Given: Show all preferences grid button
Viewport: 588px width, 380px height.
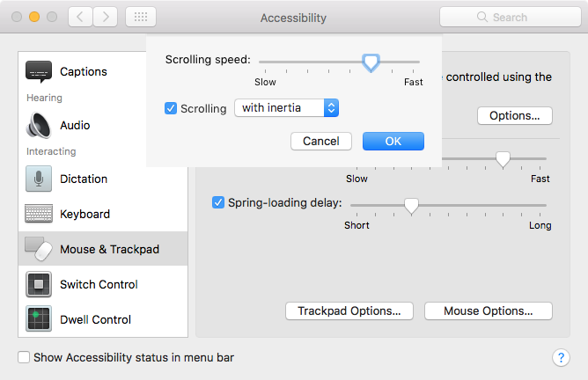Looking at the screenshot, I should point(142,17).
